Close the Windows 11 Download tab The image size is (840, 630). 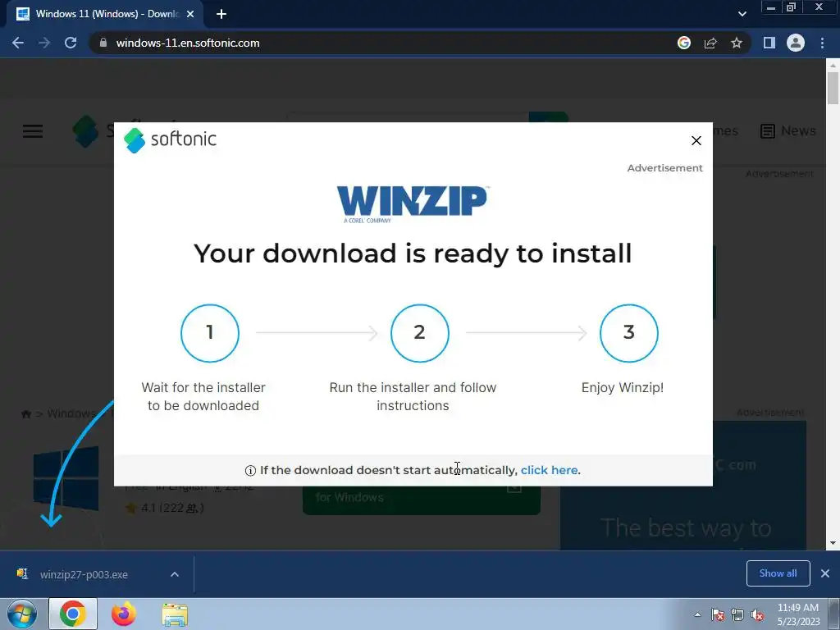click(x=190, y=14)
